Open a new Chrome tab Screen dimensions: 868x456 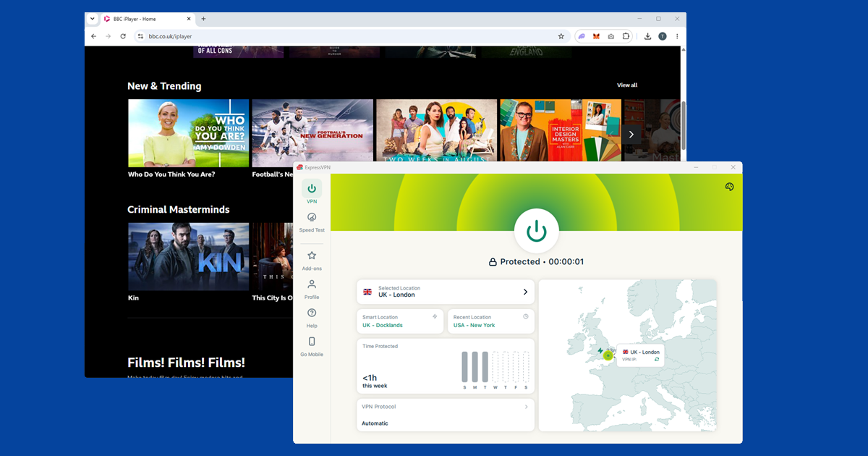click(203, 18)
